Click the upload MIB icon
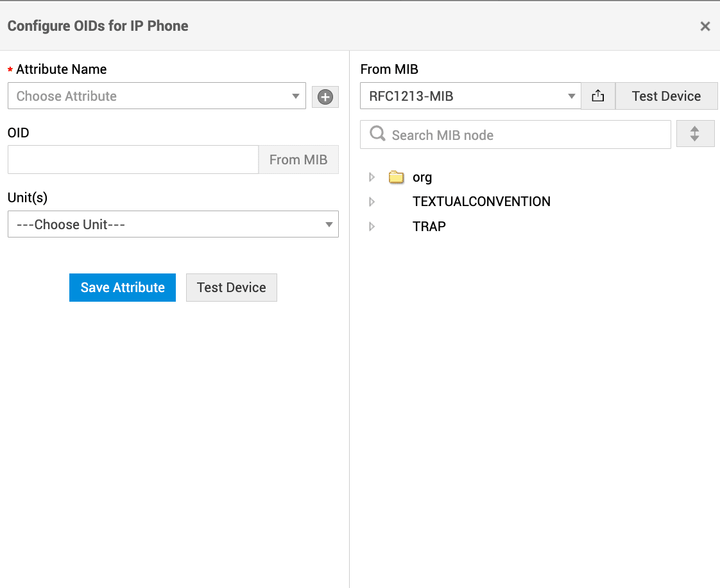 coord(598,96)
